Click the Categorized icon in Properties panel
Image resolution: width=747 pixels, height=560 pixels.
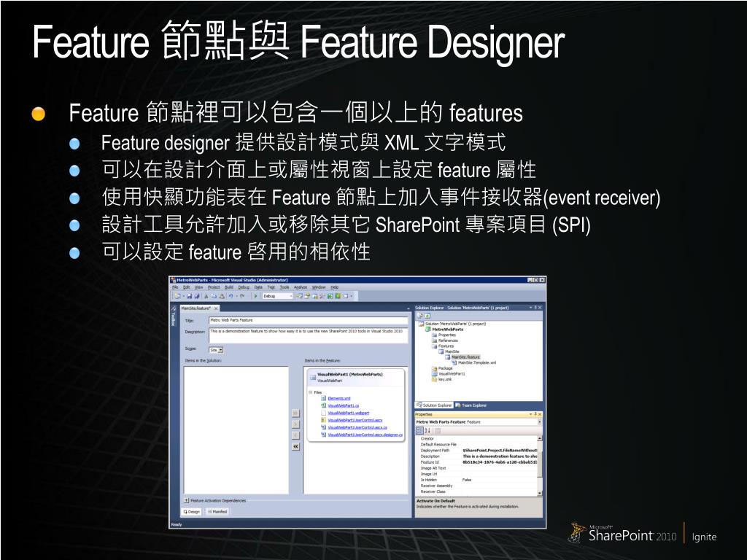pyautogui.click(x=419, y=430)
